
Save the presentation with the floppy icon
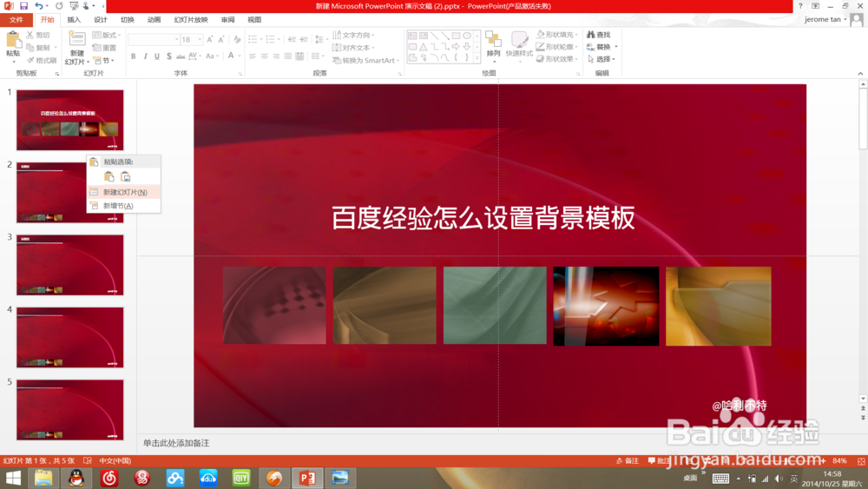tap(23, 6)
